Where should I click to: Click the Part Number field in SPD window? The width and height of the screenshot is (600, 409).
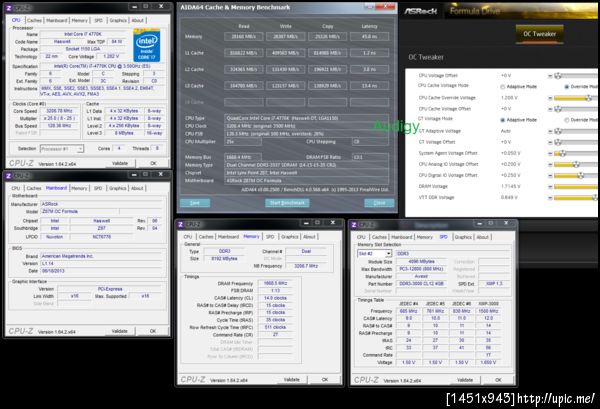[x=421, y=284]
